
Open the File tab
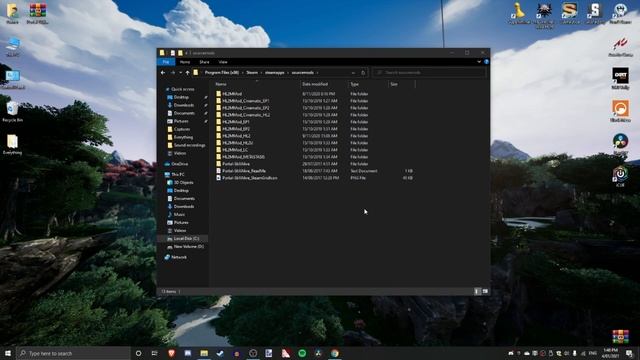tap(166, 62)
